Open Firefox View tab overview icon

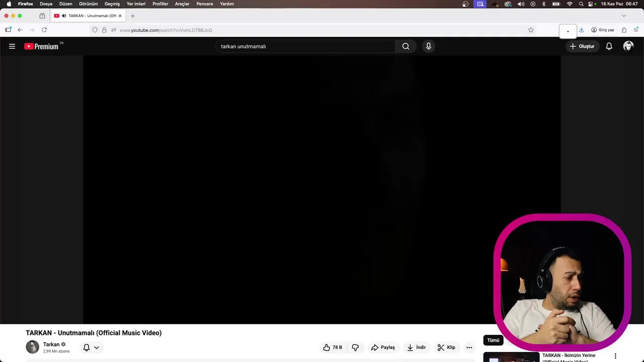(x=42, y=16)
